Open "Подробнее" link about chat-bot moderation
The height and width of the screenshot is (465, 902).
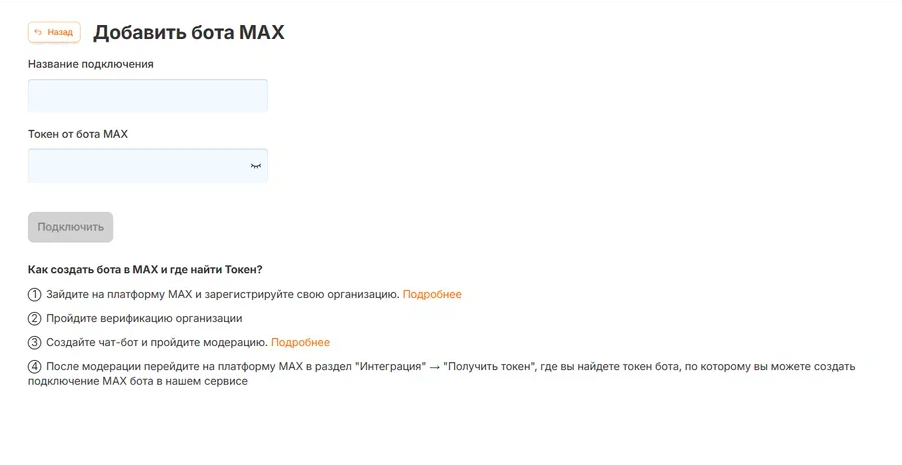[300, 342]
